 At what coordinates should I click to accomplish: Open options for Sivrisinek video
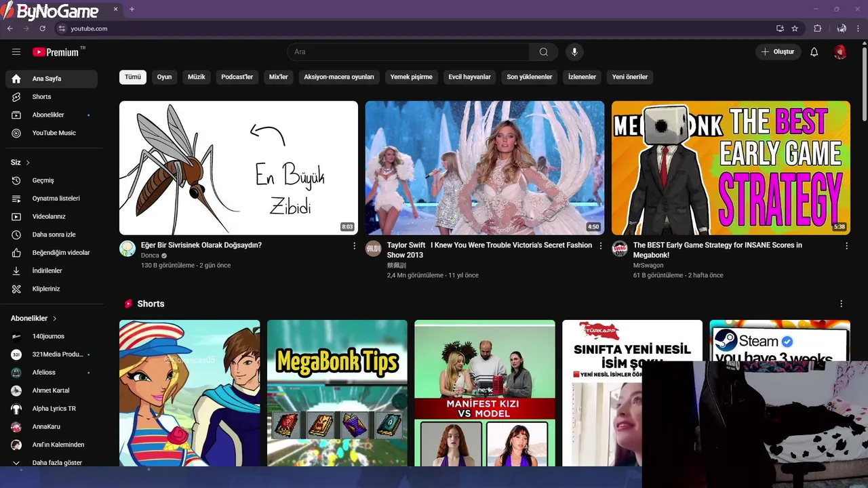coord(354,246)
